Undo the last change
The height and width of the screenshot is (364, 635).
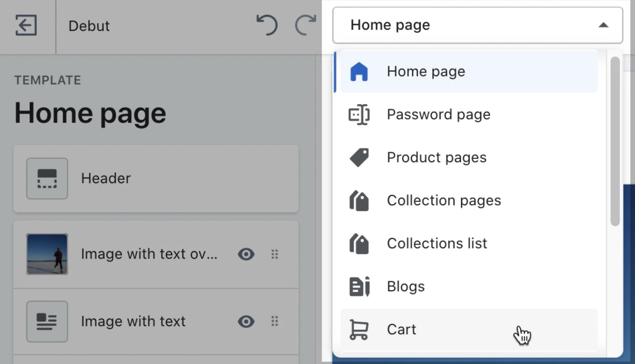click(267, 25)
